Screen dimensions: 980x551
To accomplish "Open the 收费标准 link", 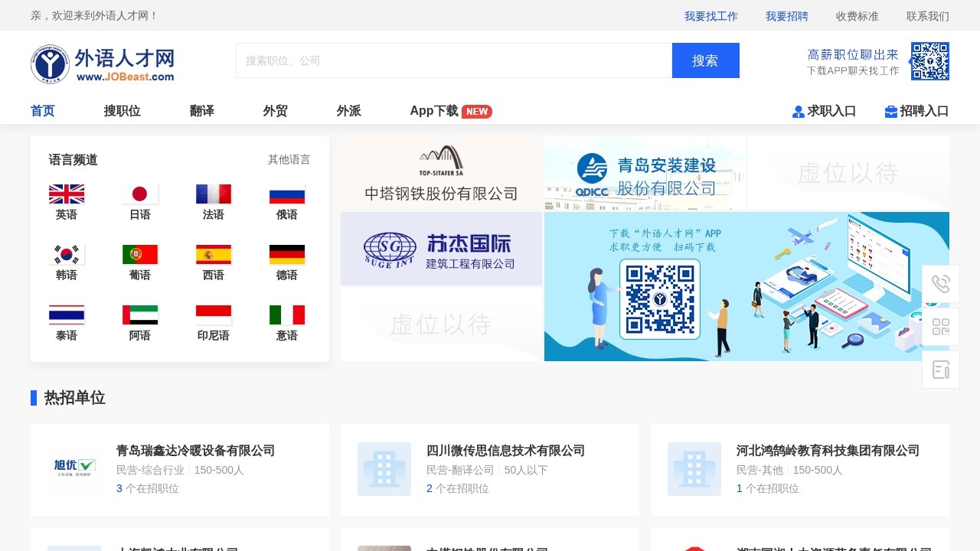I will point(857,16).
